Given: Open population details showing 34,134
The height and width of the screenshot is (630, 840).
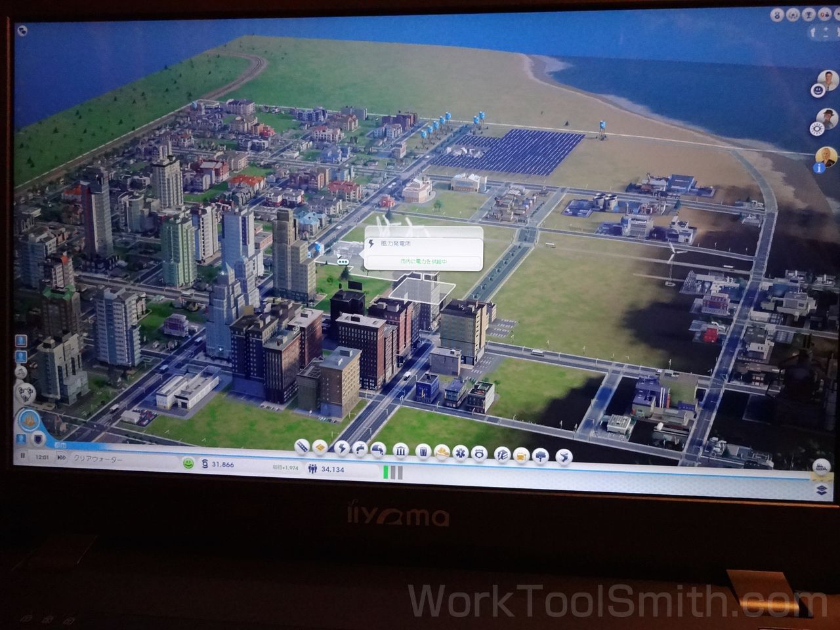Looking at the screenshot, I should [x=326, y=469].
